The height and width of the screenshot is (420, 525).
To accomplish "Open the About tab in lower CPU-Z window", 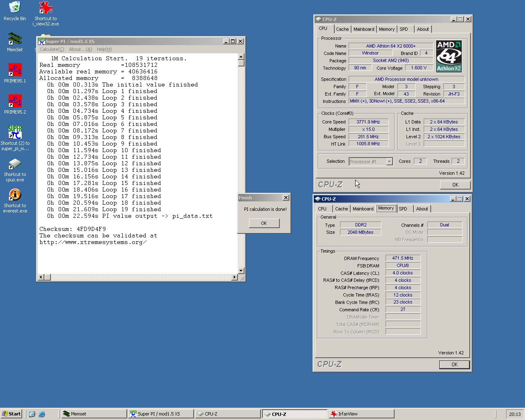I will point(422,209).
